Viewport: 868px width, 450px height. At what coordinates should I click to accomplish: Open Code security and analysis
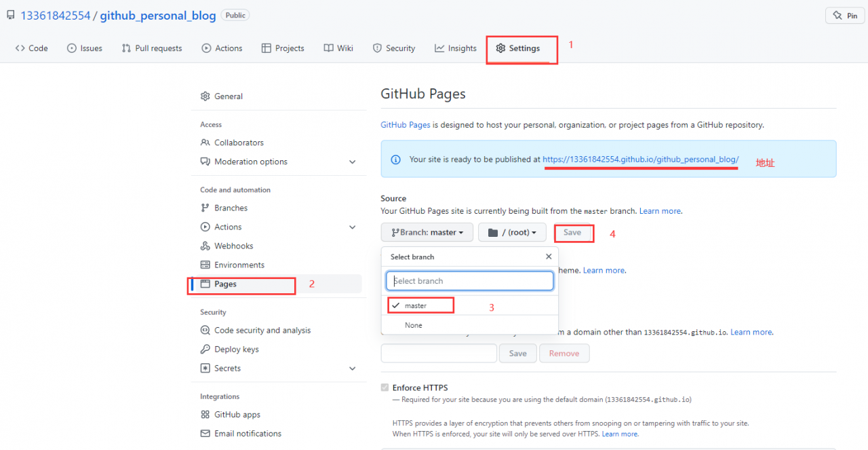click(x=262, y=331)
